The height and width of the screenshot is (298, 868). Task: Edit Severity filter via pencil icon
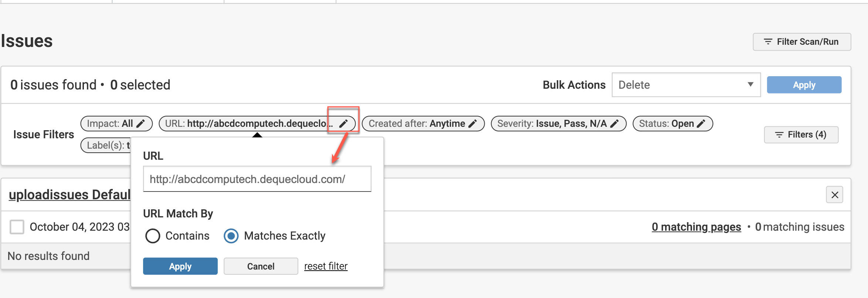tap(614, 123)
